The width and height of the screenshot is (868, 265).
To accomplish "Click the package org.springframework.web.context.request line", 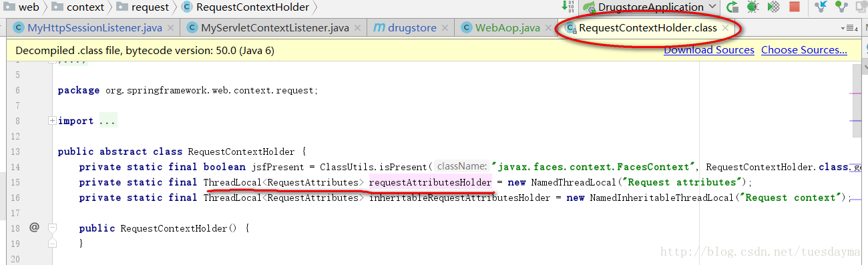I will click(188, 90).
